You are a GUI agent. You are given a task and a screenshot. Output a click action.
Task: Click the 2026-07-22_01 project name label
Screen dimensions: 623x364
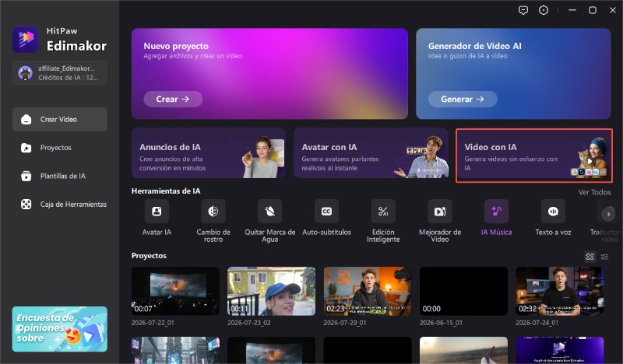[x=153, y=323]
